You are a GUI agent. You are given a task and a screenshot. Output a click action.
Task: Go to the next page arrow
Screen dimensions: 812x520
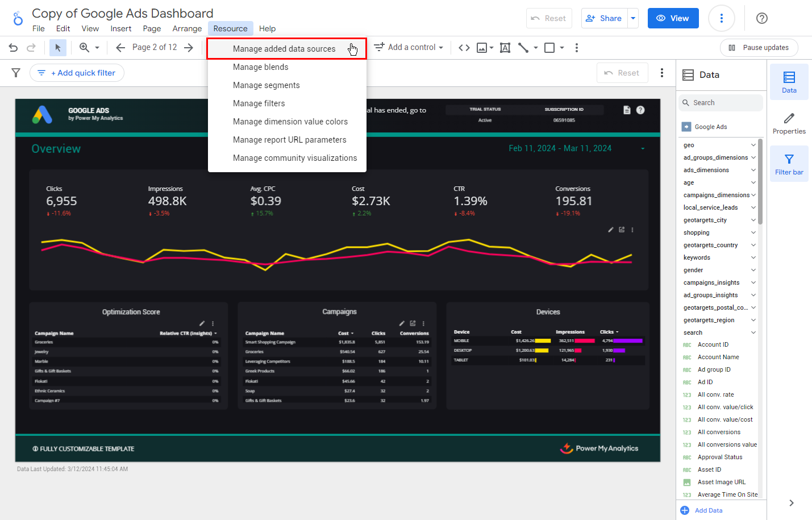coord(189,48)
